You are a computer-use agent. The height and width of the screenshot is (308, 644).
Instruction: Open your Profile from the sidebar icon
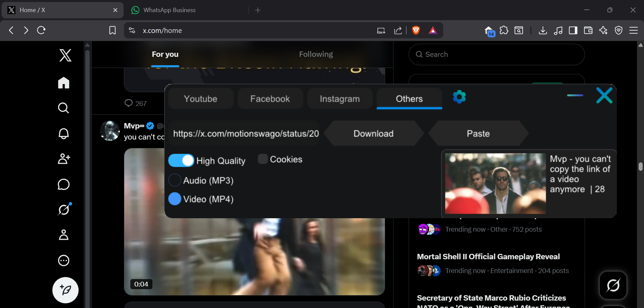(x=63, y=235)
